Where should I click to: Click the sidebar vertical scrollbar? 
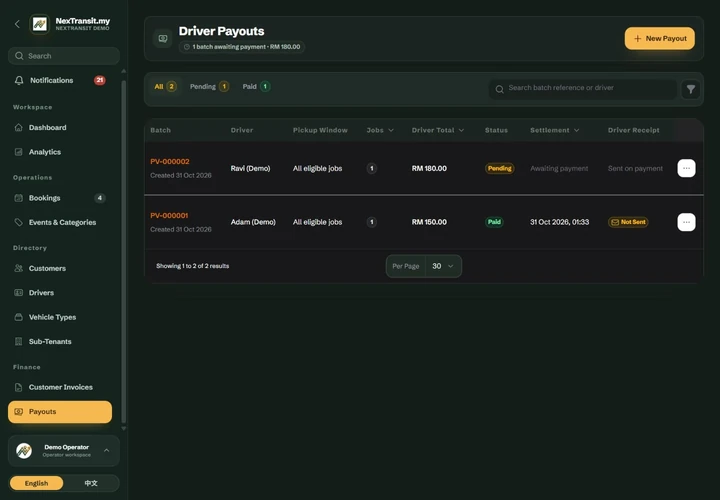coord(123,251)
